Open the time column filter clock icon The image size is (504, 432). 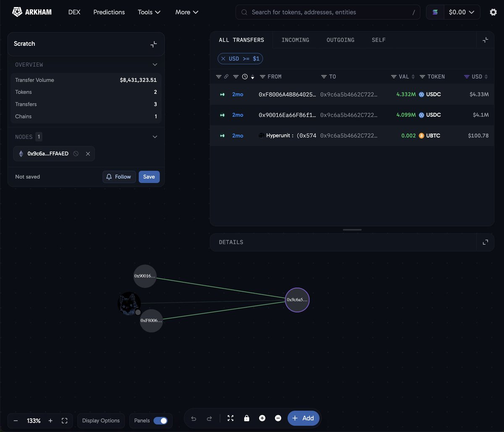[245, 76]
